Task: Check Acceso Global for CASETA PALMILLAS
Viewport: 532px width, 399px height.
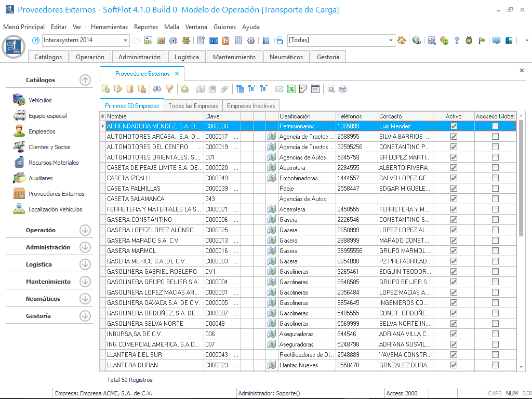Action: pyautogui.click(x=495, y=189)
